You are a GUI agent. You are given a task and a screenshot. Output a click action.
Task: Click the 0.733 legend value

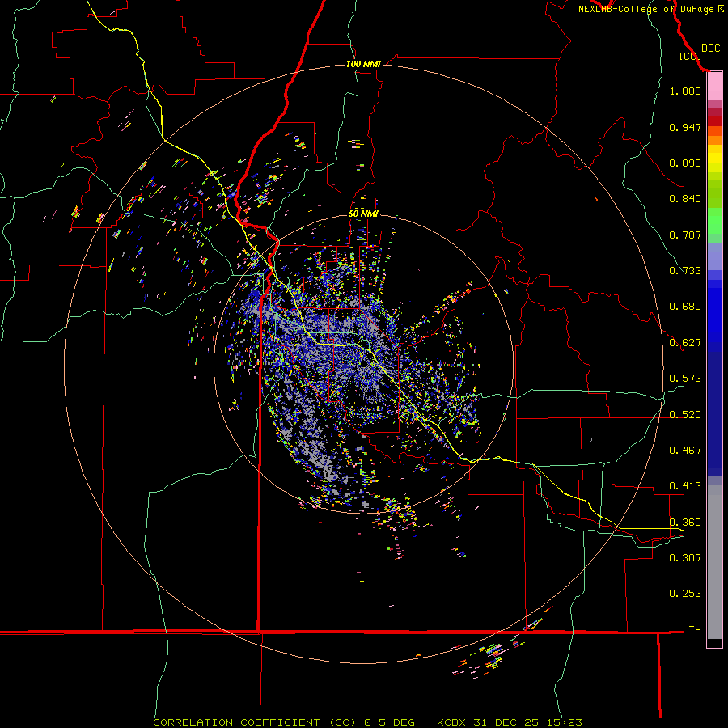685,271
